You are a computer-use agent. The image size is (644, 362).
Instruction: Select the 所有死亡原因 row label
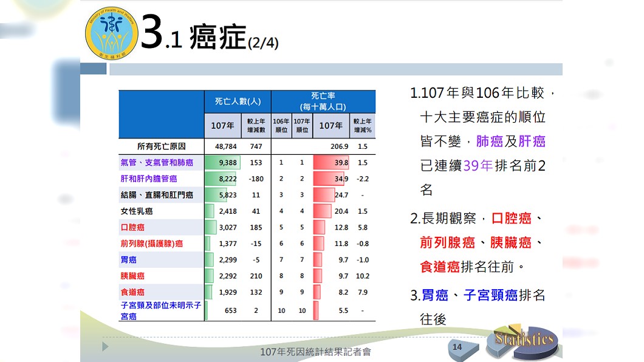click(x=162, y=146)
